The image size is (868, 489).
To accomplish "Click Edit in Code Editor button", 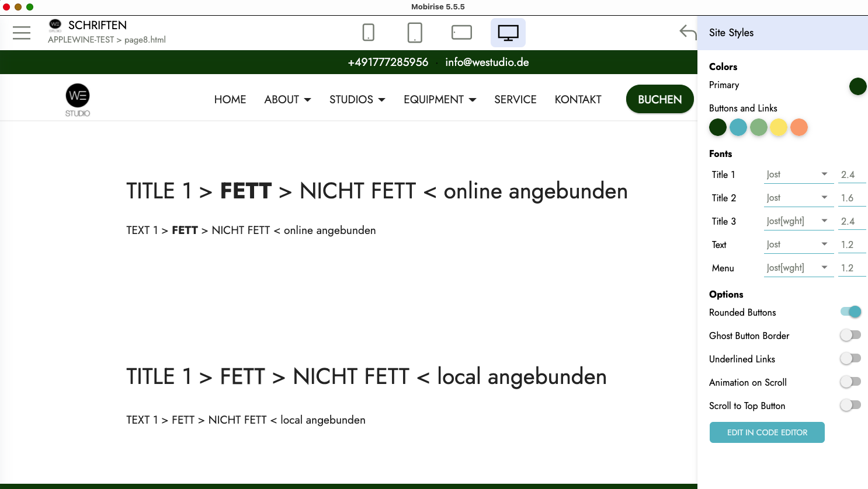I will click(x=767, y=432).
